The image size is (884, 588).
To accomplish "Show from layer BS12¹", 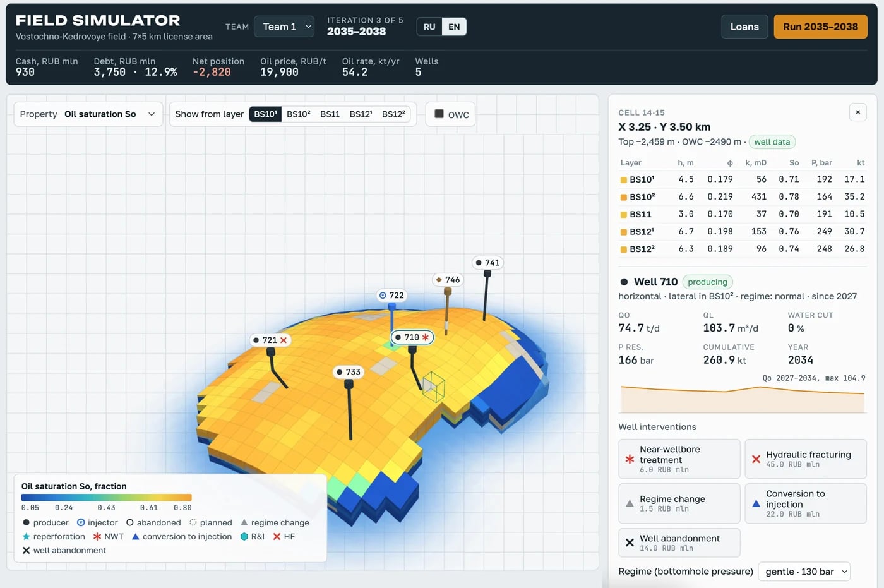I will coord(361,114).
